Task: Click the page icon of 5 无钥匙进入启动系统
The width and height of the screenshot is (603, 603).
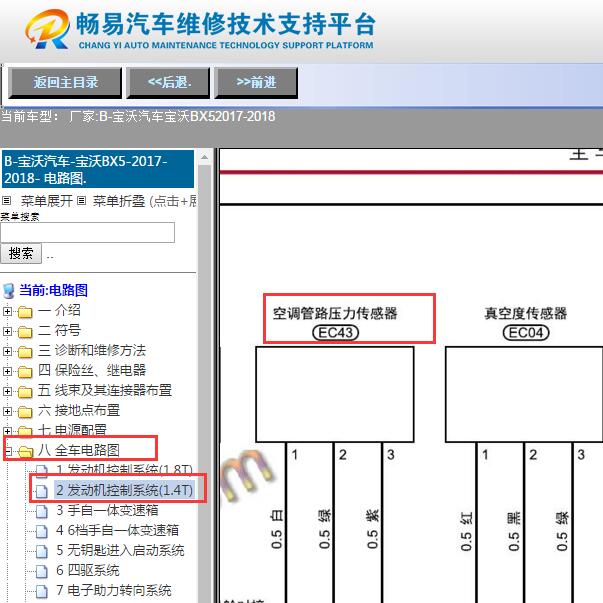Action: click(x=42, y=551)
